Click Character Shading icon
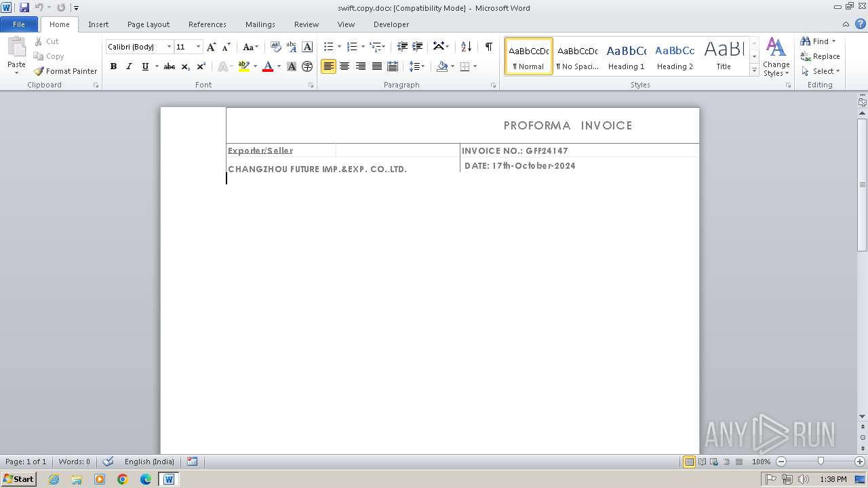 click(292, 66)
